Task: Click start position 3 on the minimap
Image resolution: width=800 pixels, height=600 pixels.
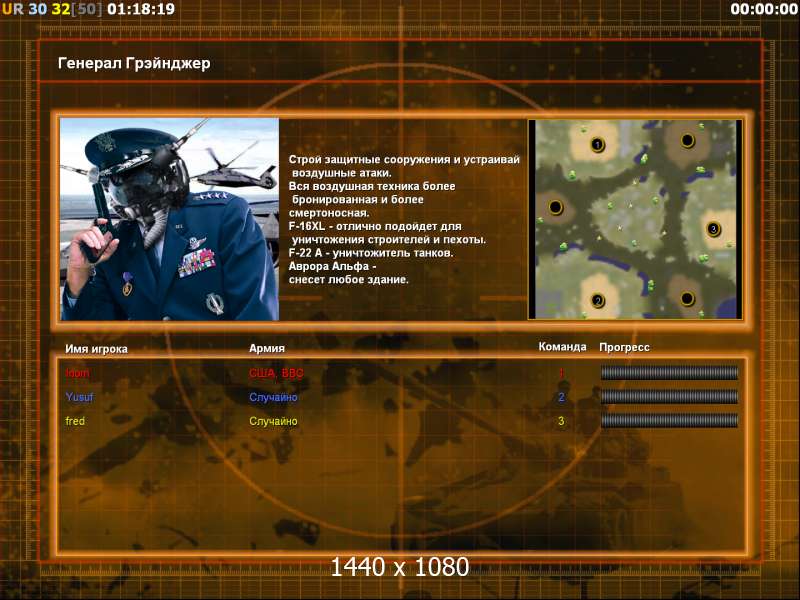Action: [713, 229]
